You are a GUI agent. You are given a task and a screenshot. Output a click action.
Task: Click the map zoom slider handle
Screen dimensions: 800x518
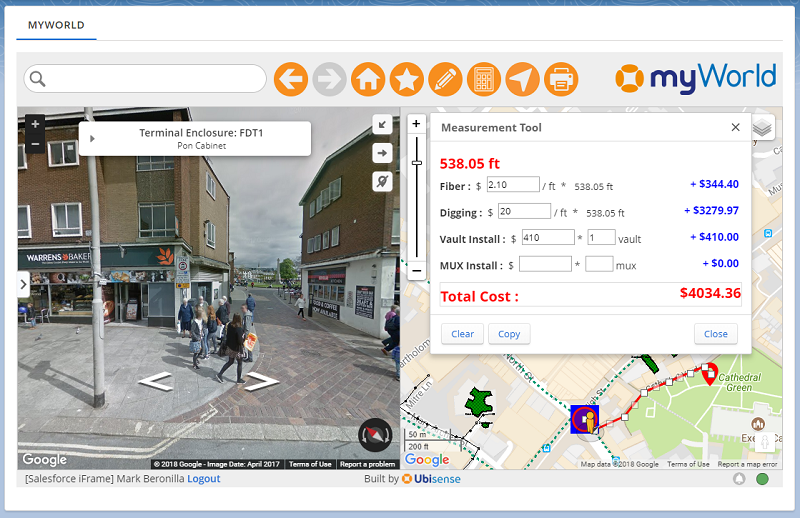coord(417,162)
